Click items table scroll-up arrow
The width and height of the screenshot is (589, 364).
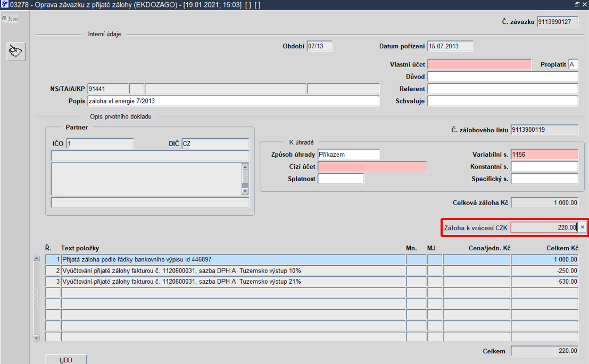36,258
